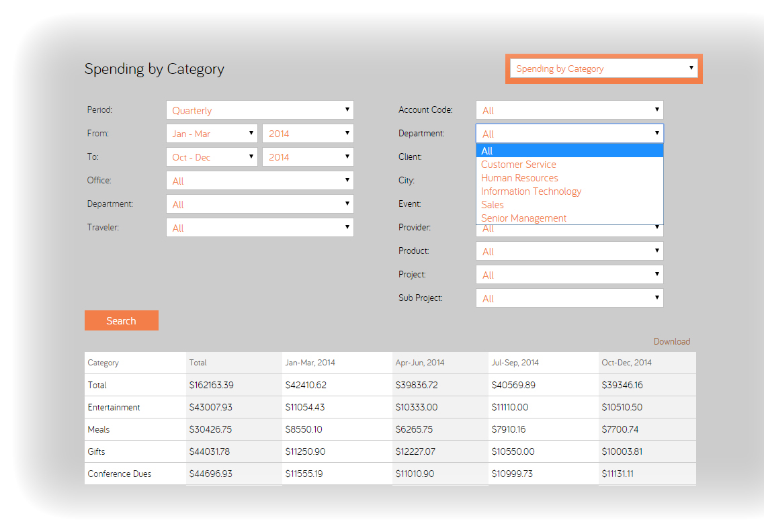The height and width of the screenshot is (532, 764).
Task: Open the From quarter dropdown (Jan - Mar)
Action: (x=212, y=134)
